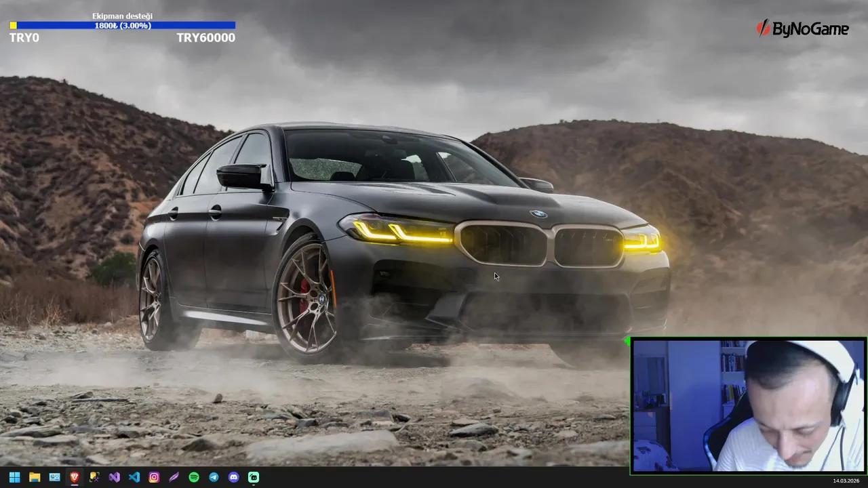
Task: Launch Visual Studio Code from the taskbar
Action: coord(134,477)
